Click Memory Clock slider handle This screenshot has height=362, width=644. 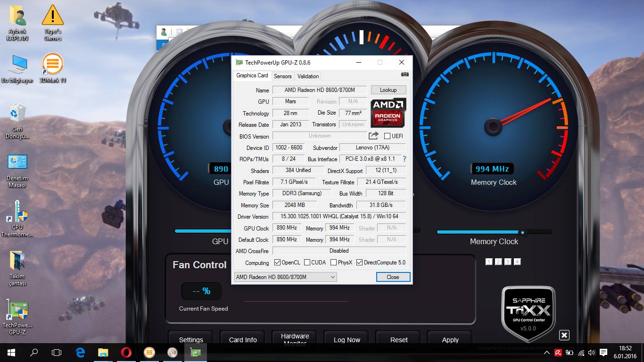coord(522,232)
